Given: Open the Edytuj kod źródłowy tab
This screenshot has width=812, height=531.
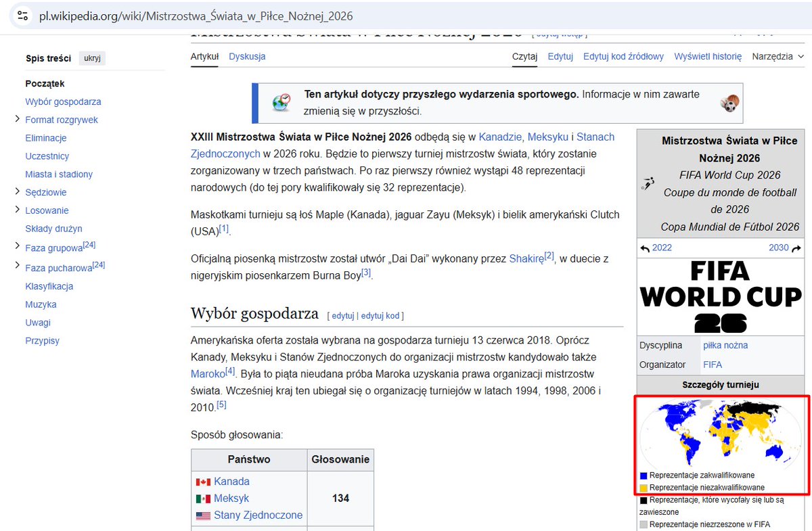Looking at the screenshot, I should [623, 57].
